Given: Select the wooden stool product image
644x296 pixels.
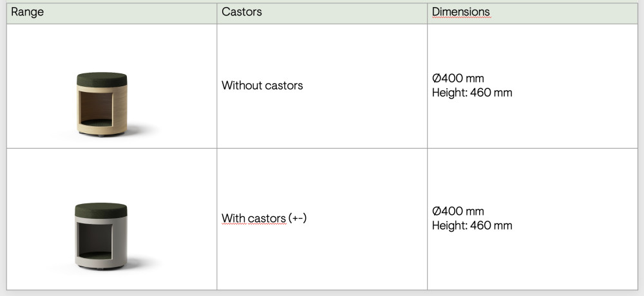Looking at the screenshot, I should [102, 104].
